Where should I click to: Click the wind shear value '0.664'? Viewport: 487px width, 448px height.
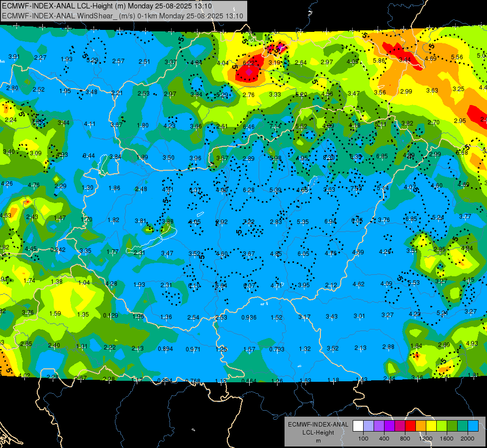pos(249,381)
